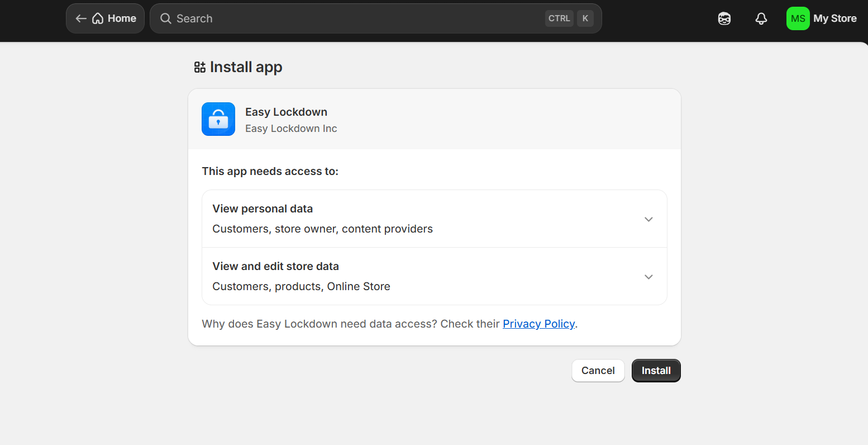
Task: Click 'Customers, store owner, content providers' text
Action: pos(322,229)
